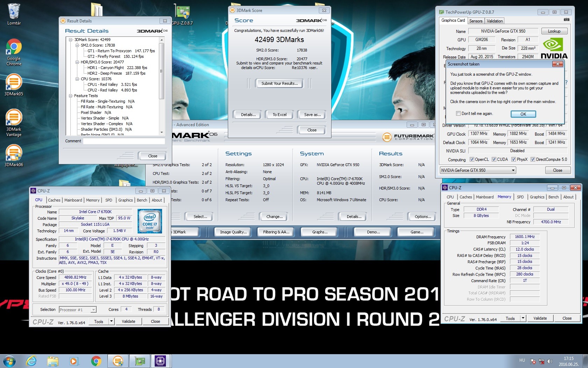Switch to Validation tab in GPU-Z
Viewport: 588px width, 368px height.
(x=495, y=21)
